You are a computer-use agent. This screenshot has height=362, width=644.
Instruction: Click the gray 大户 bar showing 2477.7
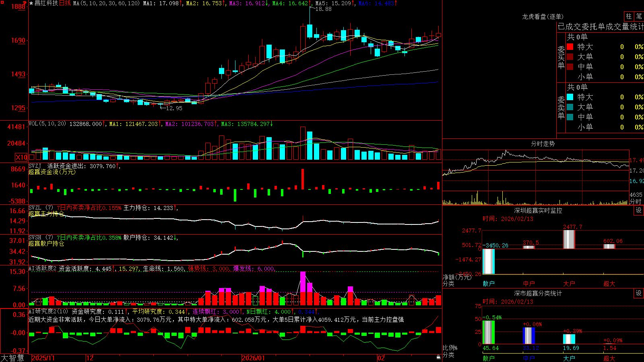tap(569, 239)
